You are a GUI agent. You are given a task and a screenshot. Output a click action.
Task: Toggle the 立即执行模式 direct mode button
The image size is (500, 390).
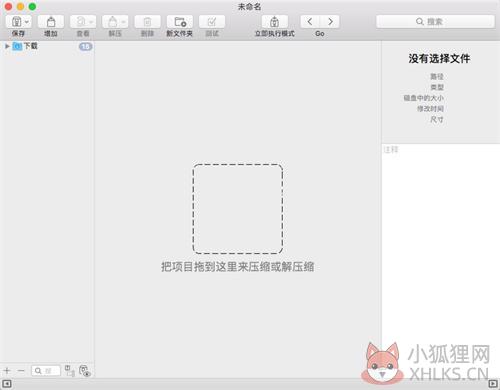[x=274, y=22]
